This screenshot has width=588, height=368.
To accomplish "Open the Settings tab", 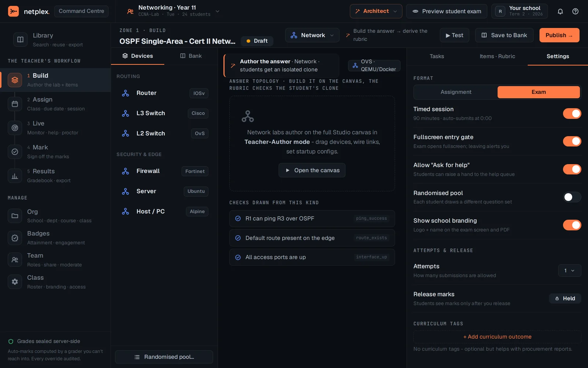I will (x=557, y=56).
